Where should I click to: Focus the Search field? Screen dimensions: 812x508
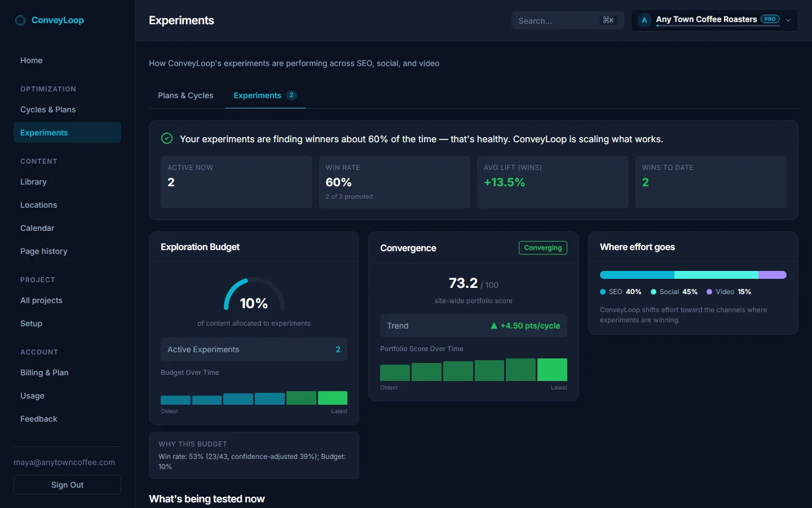(x=567, y=20)
